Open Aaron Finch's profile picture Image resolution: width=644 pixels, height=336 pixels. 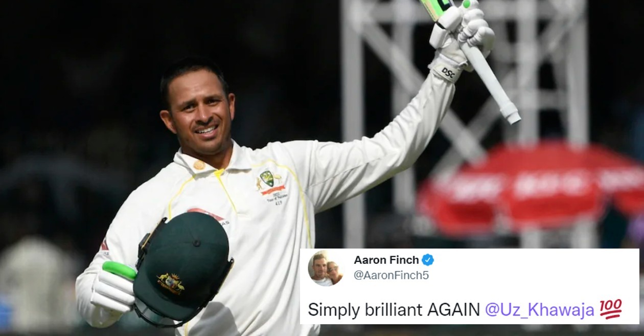coord(326,268)
